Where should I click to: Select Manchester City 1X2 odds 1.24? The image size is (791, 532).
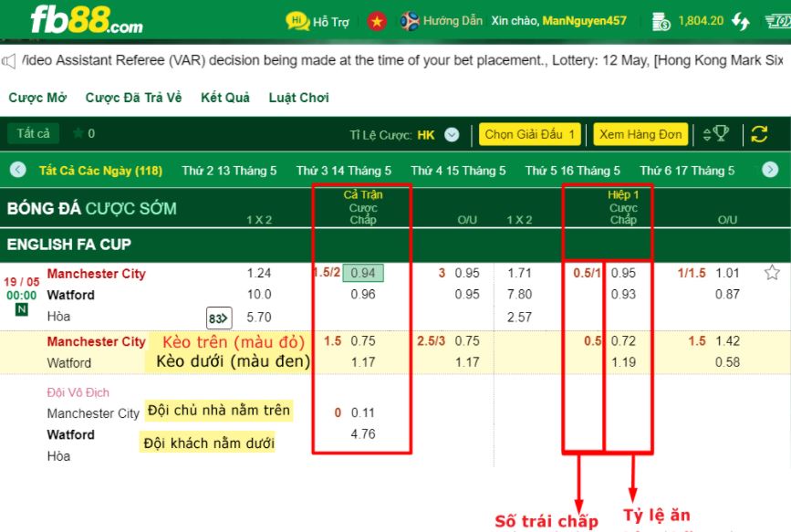259,273
